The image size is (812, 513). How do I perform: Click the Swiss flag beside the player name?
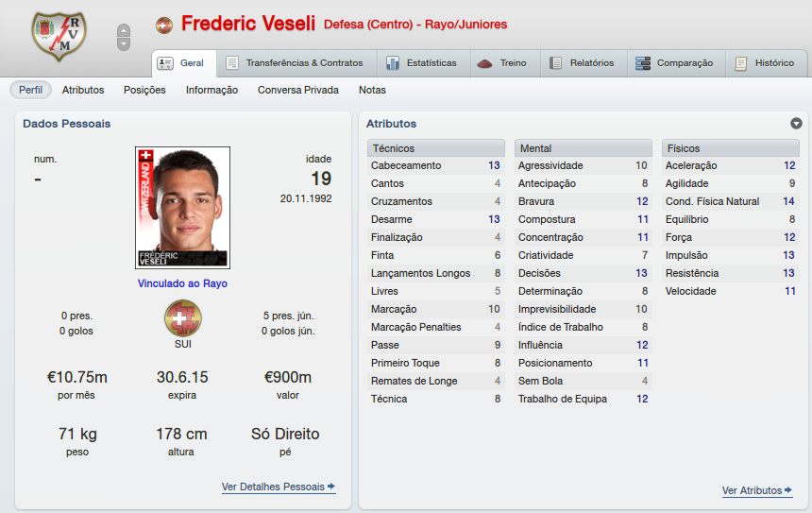[164, 25]
